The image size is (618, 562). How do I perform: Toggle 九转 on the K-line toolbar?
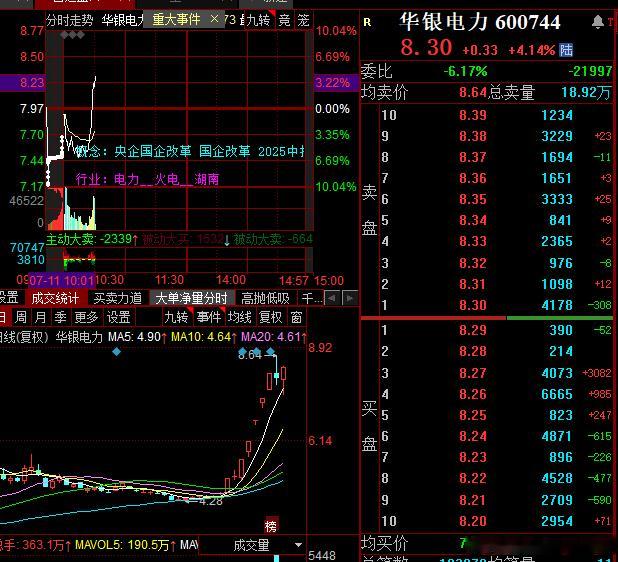pos(176,317)
